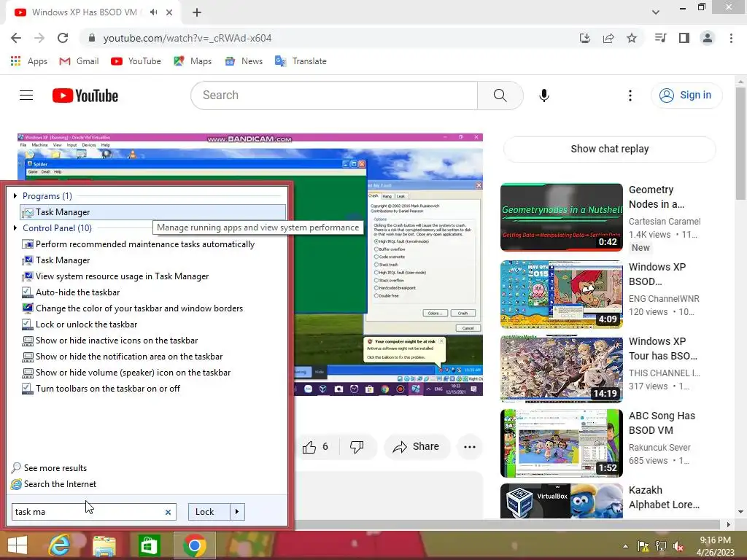The height and width of the screenshot is (560, 747).
Task: Open Windows Store from taskbar
Action: tap(149, 545)
